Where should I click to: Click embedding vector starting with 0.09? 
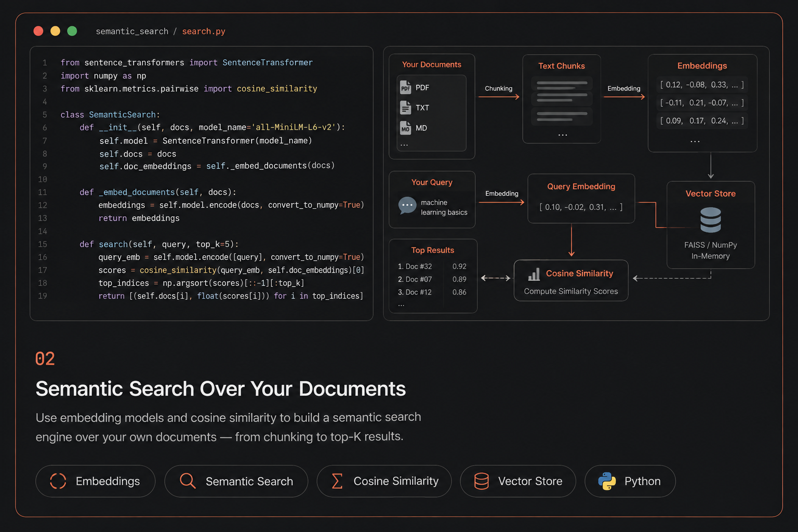click(x=702, y=121)
